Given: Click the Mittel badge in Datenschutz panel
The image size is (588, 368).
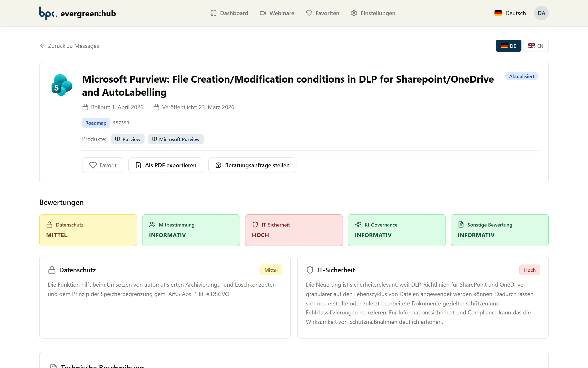Looking at the screenshot, I should 271,270.
